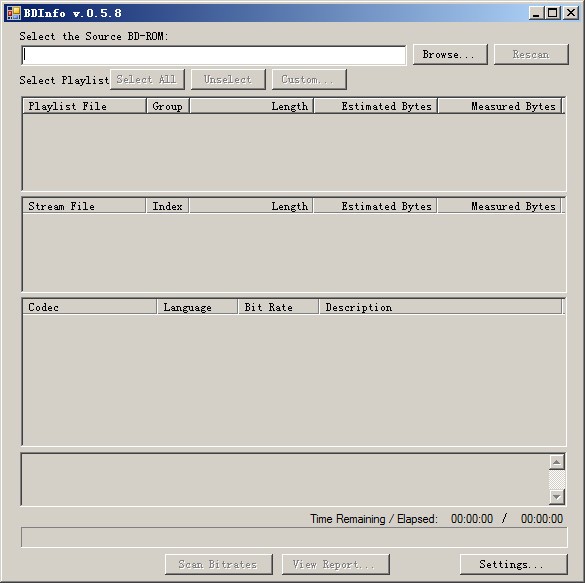585x583 pixels.
Task: Click the Language column header
Action: coord(197,307)
